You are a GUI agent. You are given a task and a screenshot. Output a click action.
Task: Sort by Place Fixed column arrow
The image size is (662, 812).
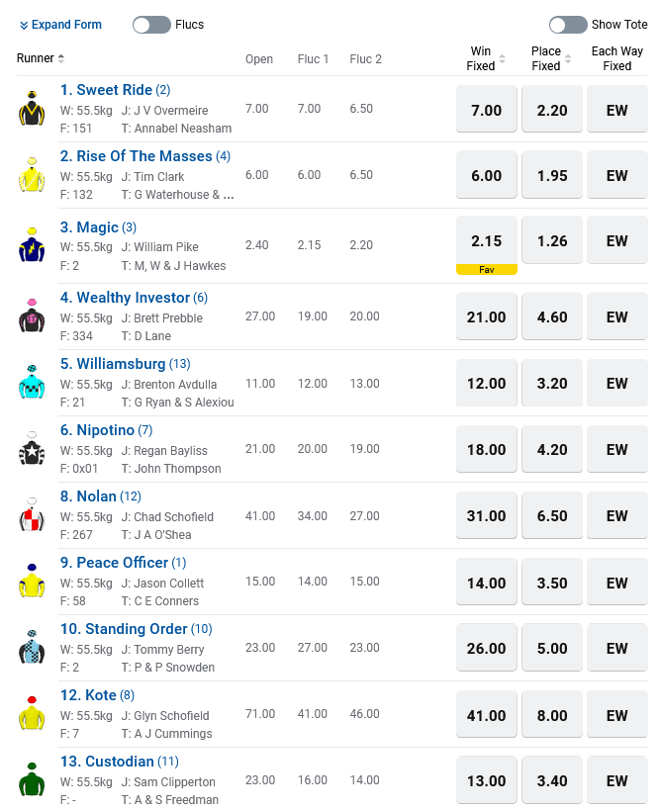569,59
